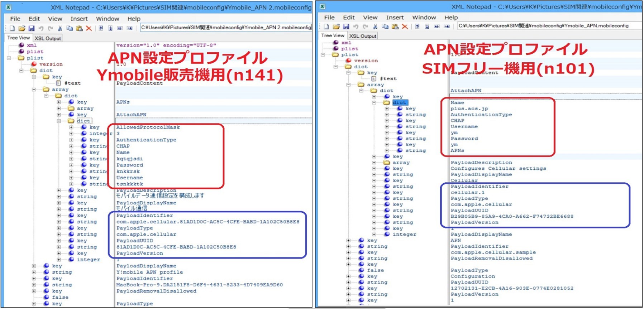
Task: Click the file path field showing Ymobile_APN 2.mobileconfig
Action: pos(226,28)
